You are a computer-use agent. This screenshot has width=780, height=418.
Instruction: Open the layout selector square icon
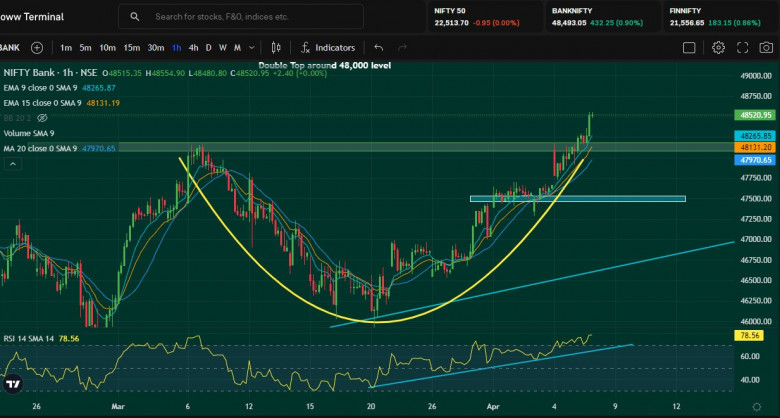coord(689,48)
